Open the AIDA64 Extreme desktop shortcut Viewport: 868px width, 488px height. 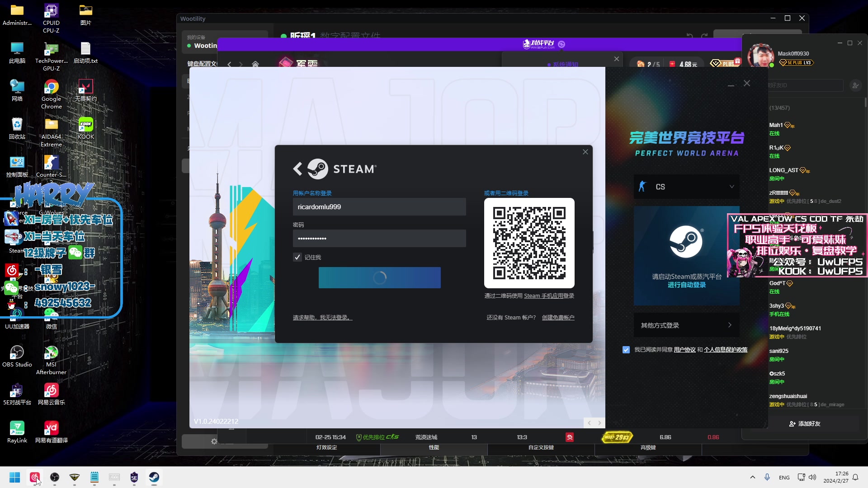click(51, 132)
